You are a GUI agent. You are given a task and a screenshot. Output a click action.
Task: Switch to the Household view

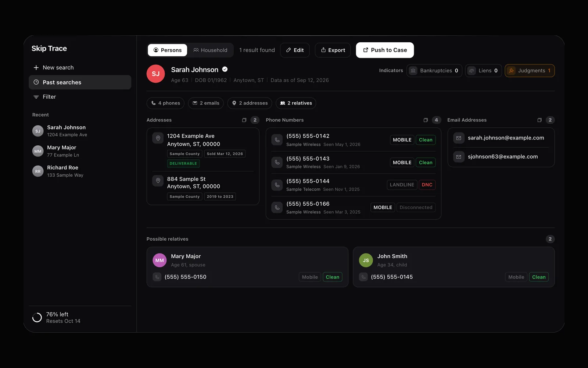click(x=210, y=50)
